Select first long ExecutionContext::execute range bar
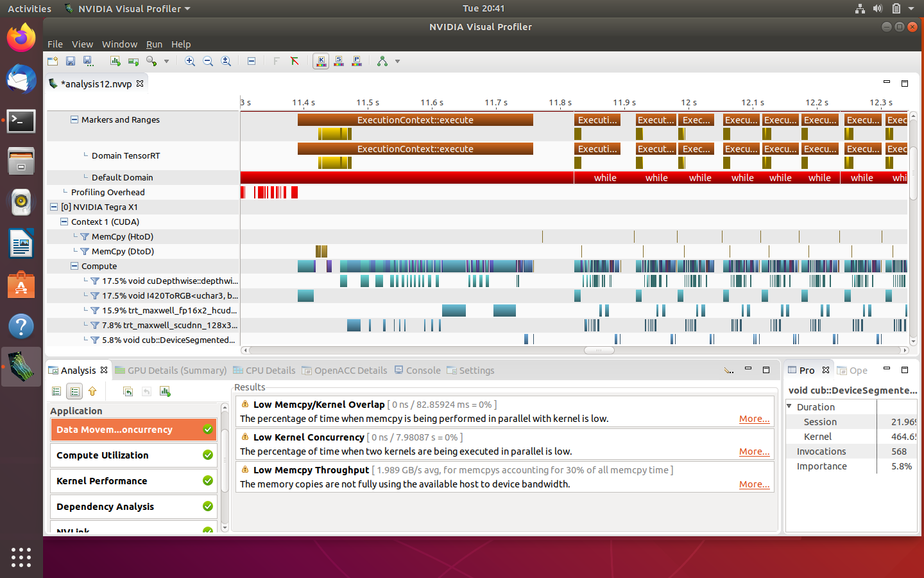 tap(415, 120)
